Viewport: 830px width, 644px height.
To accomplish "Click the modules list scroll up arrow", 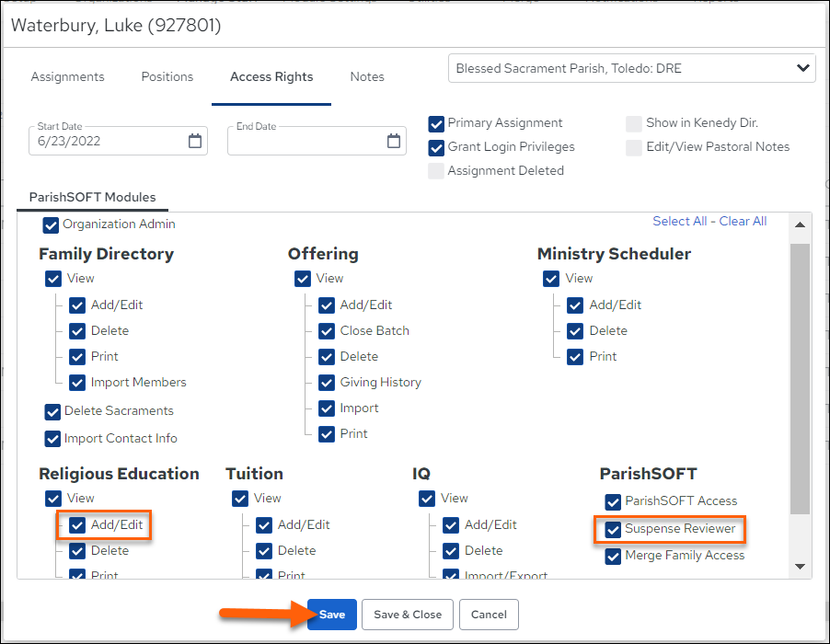I will point(800,224).
